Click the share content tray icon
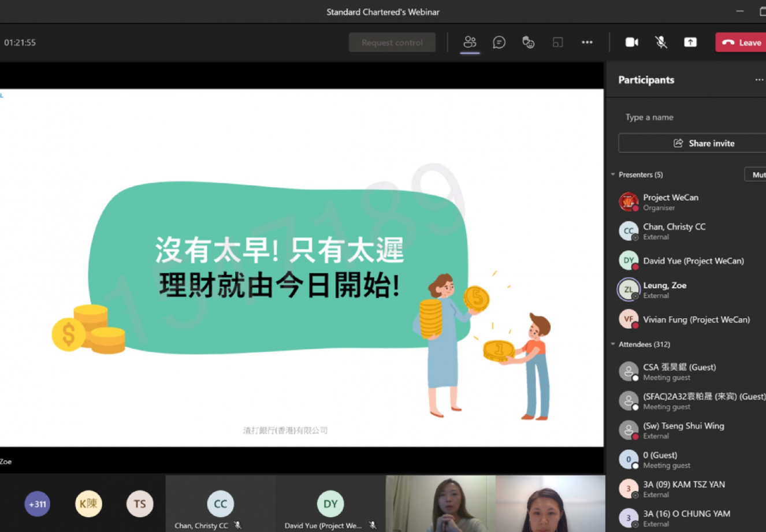The width and height of the screenshot is (766, 532). coord(690,42)
